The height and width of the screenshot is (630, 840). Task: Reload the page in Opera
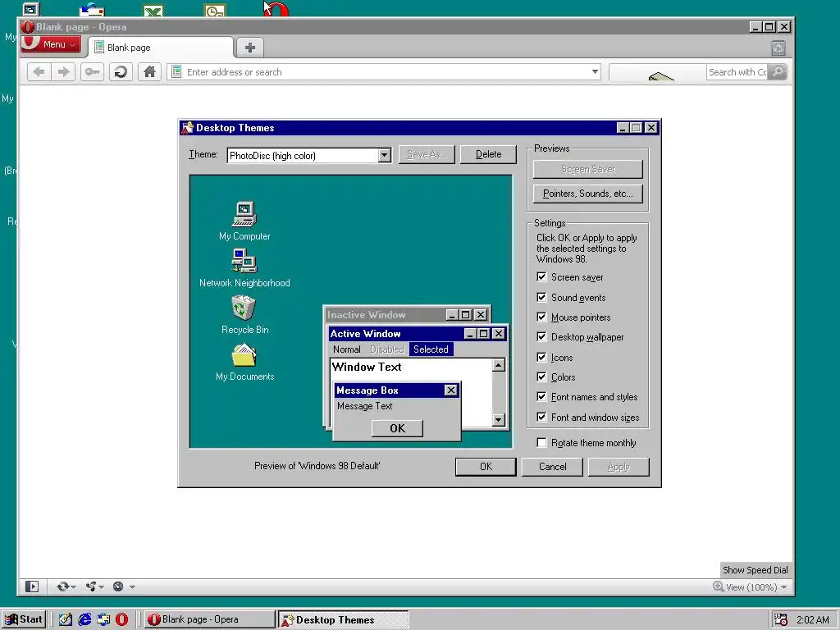[x=121, y=72]
